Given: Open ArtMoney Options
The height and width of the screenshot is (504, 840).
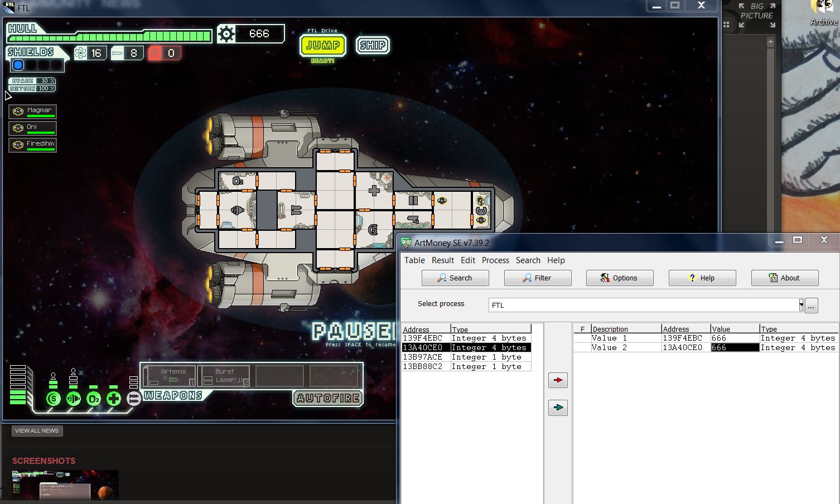Looking at the screenshot, I should tap(620, 278).
